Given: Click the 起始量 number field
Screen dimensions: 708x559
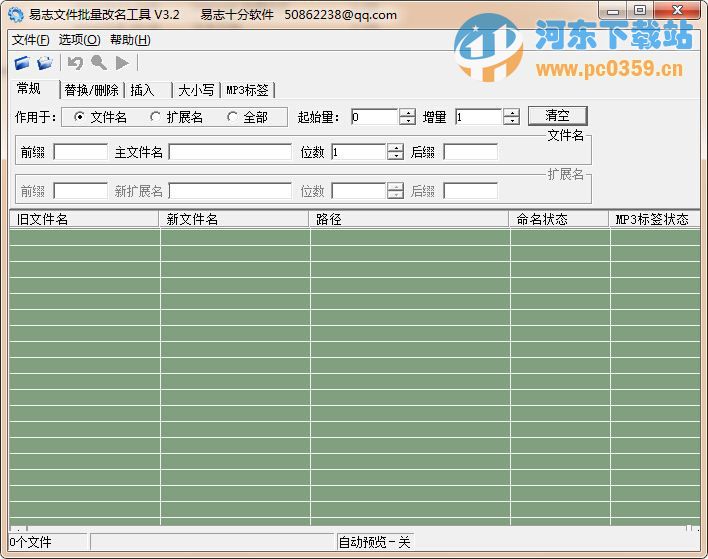Looking at the screenshot, I should coord(375,117).
